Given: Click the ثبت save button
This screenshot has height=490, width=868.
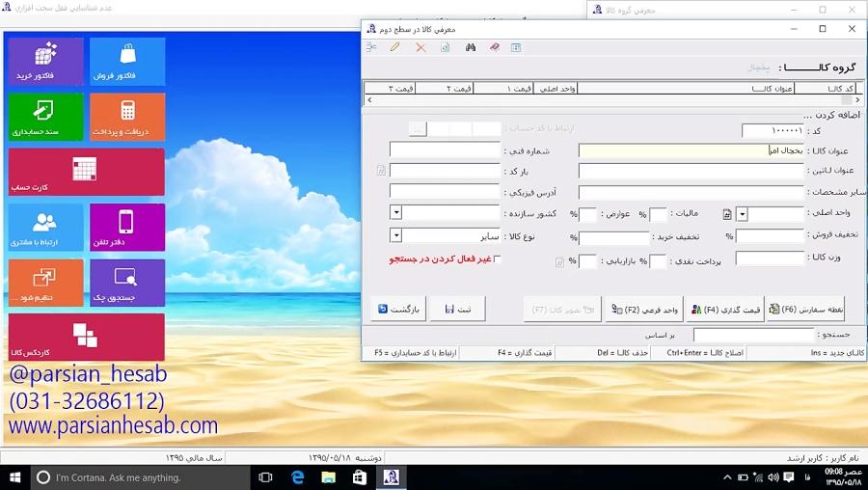Looking at the screenshot, I should click(x=457, y=309).
